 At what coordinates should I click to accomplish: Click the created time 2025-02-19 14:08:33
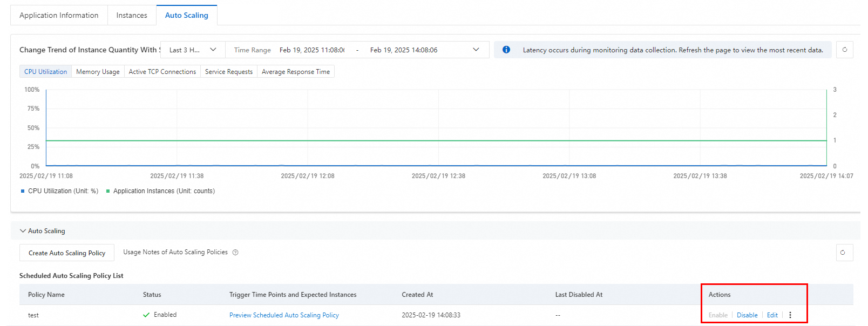[431, 315]
